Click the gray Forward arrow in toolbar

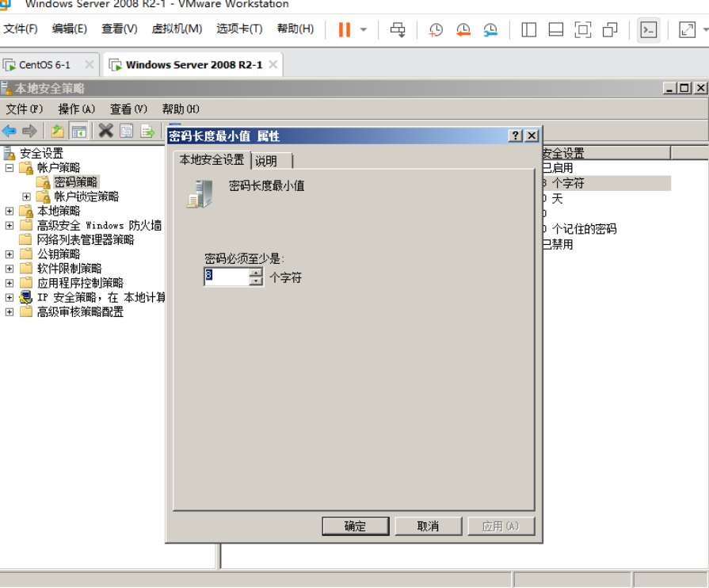tap(29, 132)
